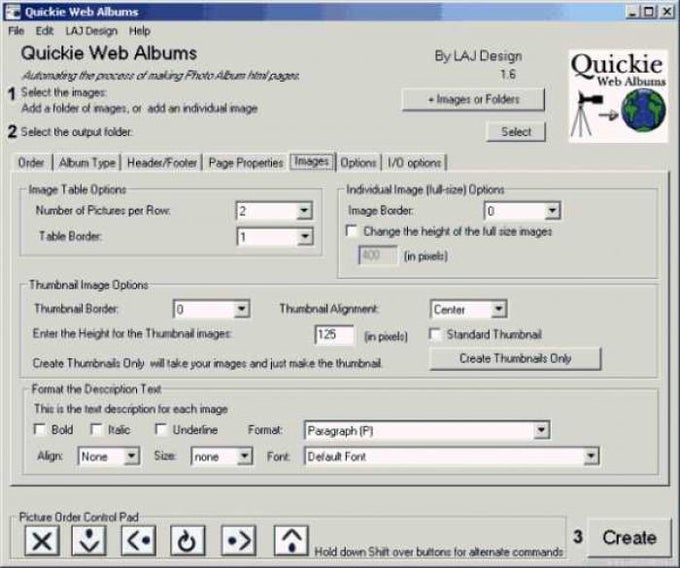The width and height of the screenshot is (680, 568).
Task: Click the Create button
Action: click(629, 537)
